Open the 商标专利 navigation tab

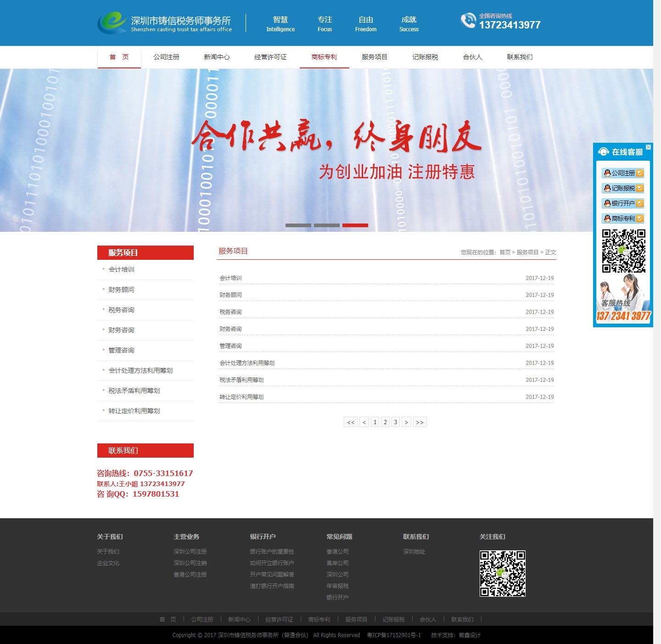coord(324,57)
